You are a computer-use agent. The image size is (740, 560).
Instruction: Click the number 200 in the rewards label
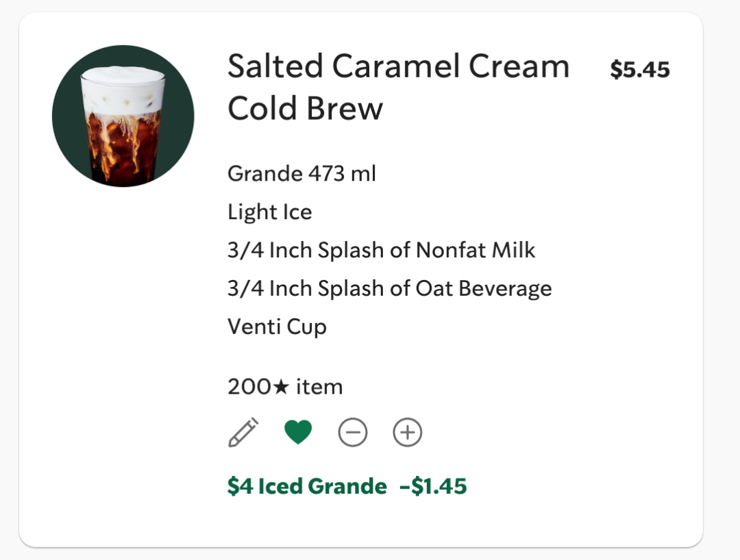point(249,387)
